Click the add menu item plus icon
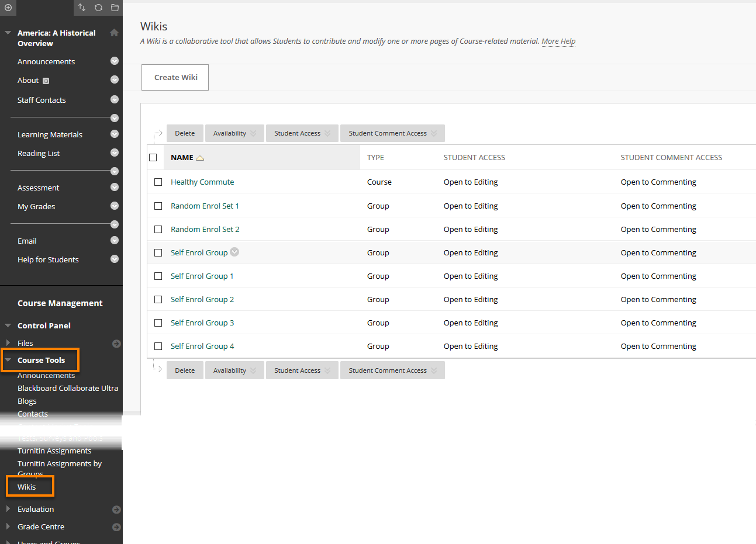Viewport: 756px width, 544px height. coord(8,8)
